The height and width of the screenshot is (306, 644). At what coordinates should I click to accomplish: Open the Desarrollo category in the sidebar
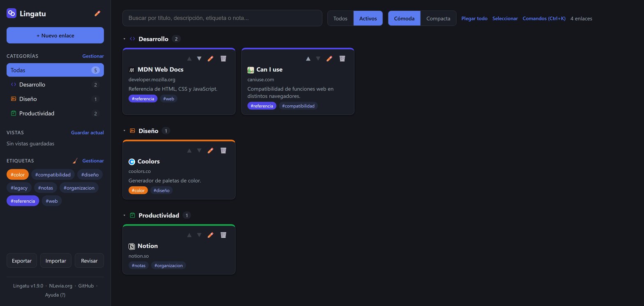click(55, 85)
